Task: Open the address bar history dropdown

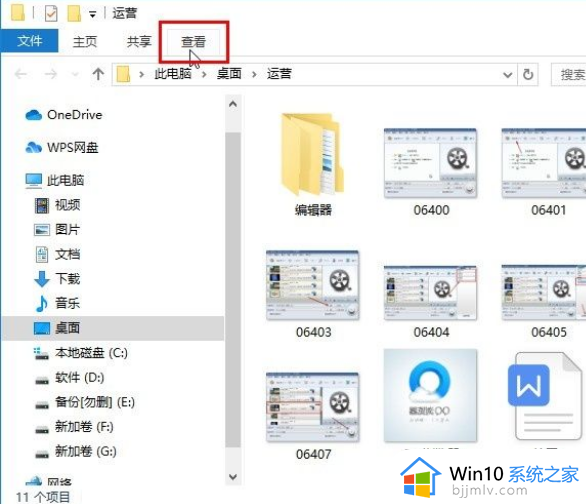Action: [508, 75]
